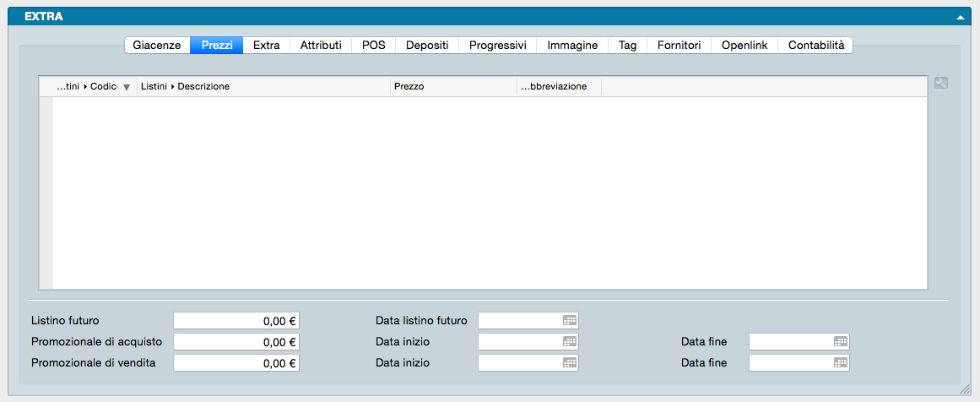Click the Prezzo column header
This screenshot has height=402, width=980.
coord(452,86)
